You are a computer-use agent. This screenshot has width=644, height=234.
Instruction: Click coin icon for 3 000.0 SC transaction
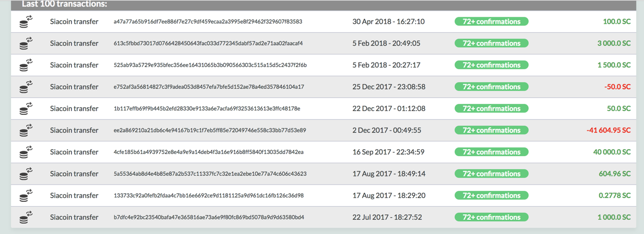click(x=26, y=44)
